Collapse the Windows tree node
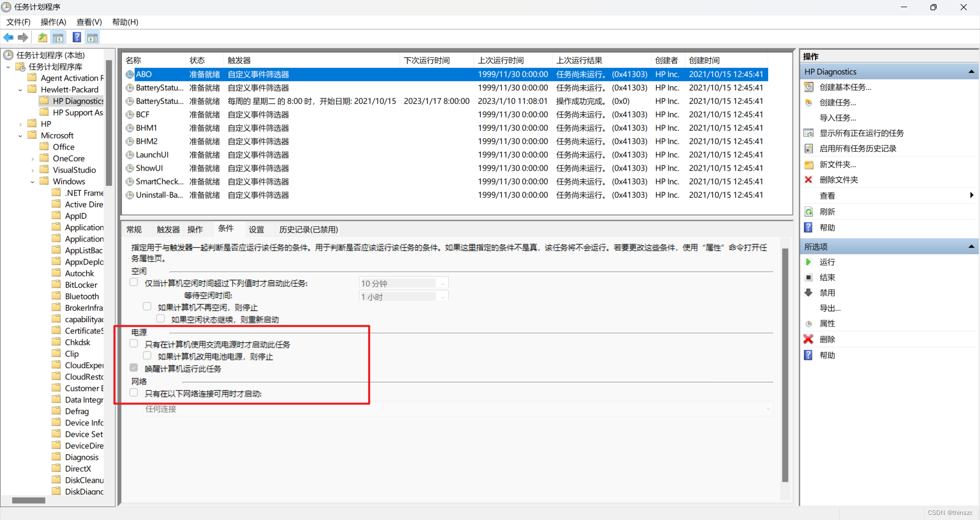The image size is (980, 520). [x=33, y=182]
